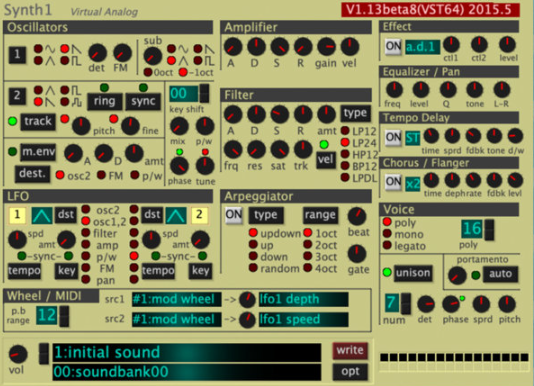The width and height of the screenshot is (534, 386).
Task: Select LFO 1 triangle waveform icon
Action: pyautogui.click(x=42, y=215)
